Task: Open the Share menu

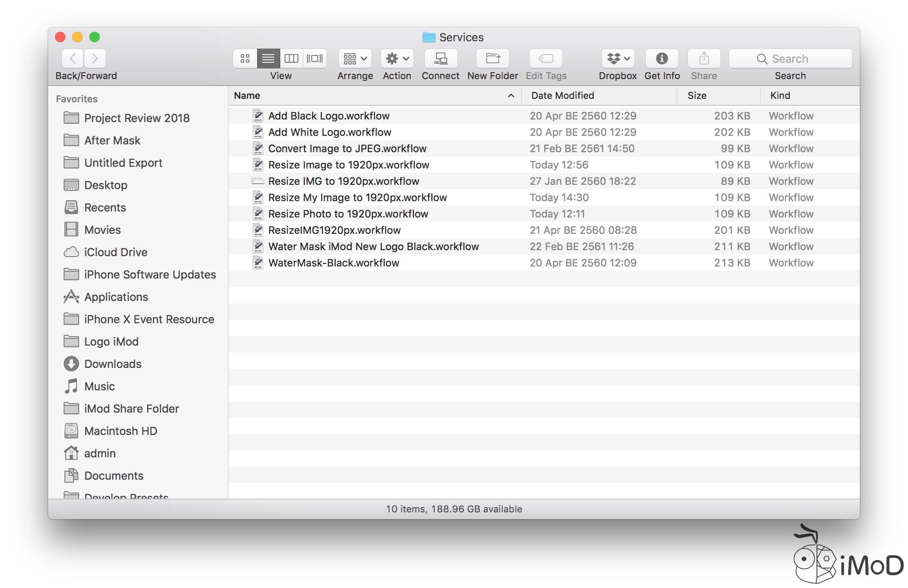Action: [x=703, y=58]
